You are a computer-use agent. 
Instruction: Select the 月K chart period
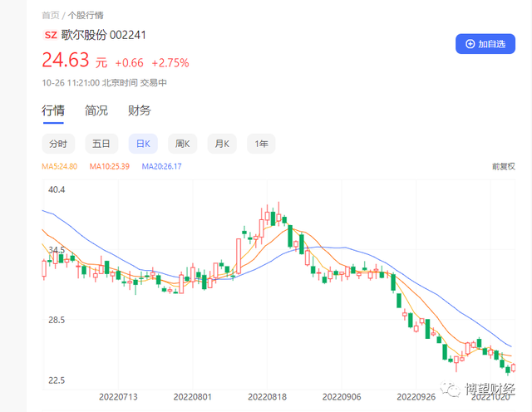coord(222,144)
